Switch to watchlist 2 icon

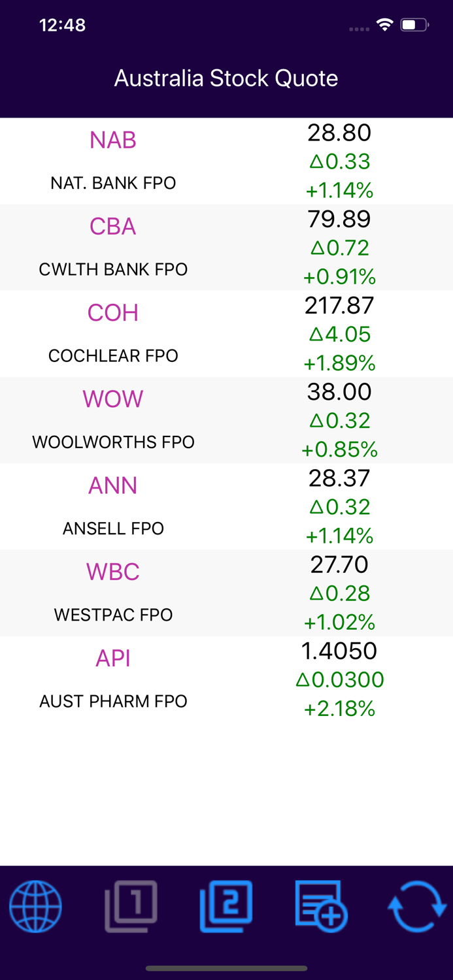[226, 906]
